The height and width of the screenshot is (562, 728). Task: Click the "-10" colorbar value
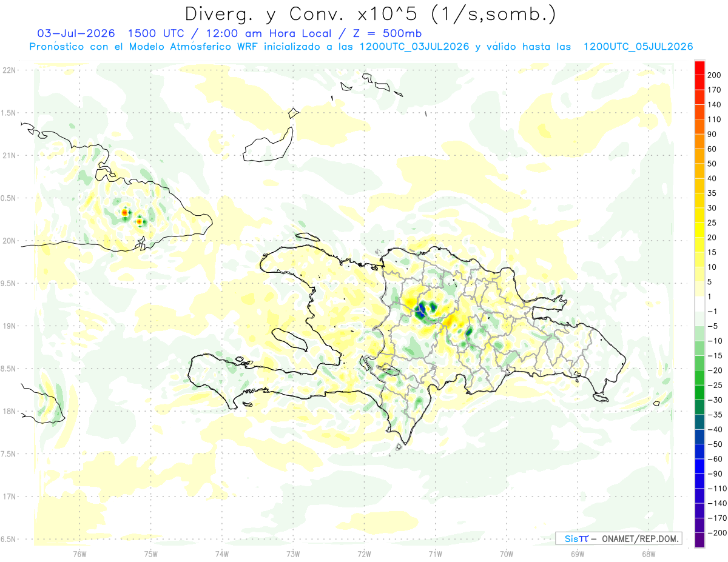[x=714, y=341]
